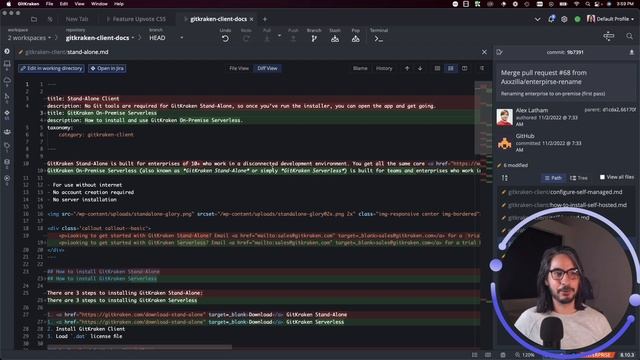
Task: Click the horizontal scrollbar under the diff
Action: 140,348
